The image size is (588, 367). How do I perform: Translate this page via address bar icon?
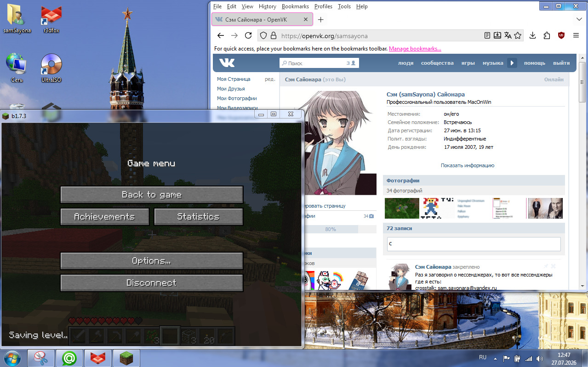(x=508, y=35)
